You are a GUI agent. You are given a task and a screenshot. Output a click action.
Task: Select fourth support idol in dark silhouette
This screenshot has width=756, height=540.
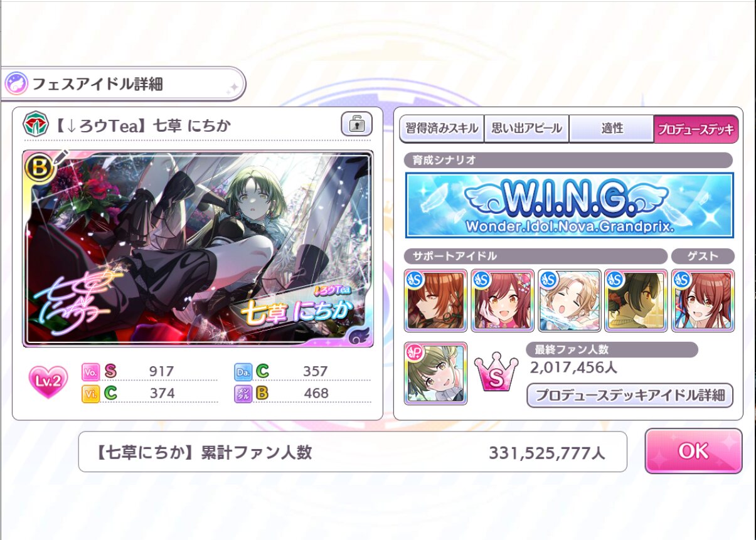tap(636, 300)
